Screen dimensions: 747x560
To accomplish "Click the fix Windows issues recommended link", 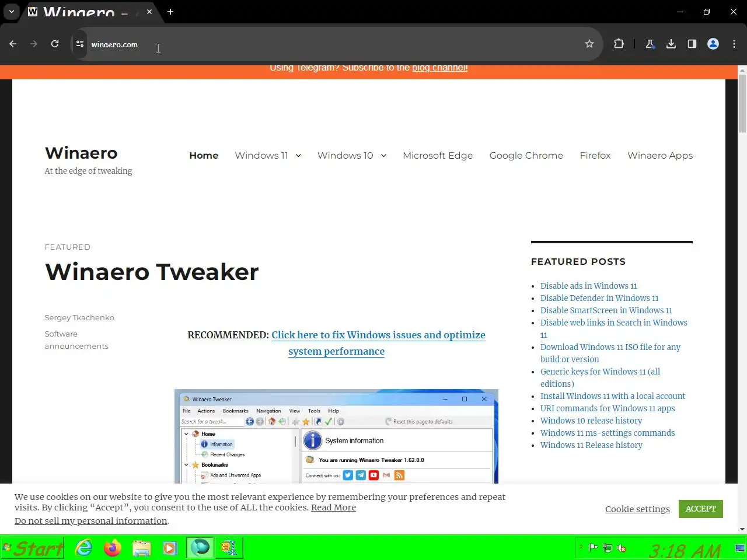I will (378, 343).
